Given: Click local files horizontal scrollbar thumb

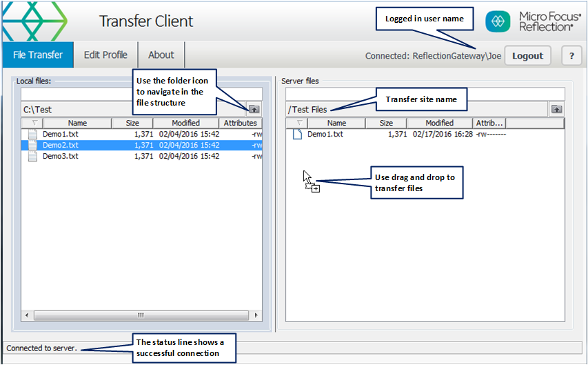Looking at the screenshot, I should tap(141, 315).
